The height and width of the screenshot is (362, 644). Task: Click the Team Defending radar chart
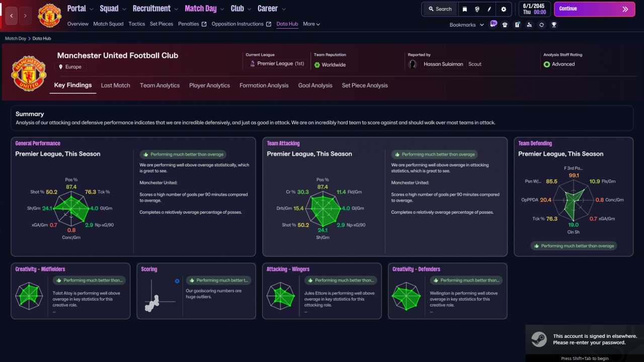tap(573, 200)
